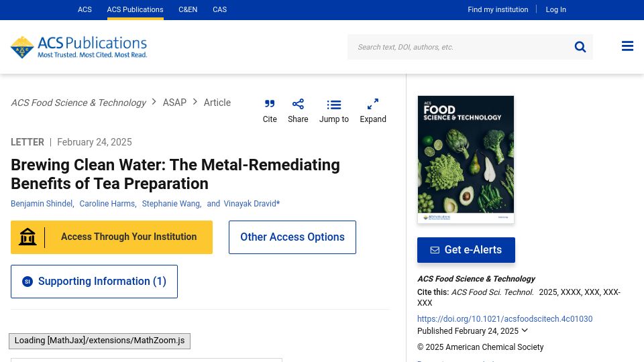This screenshot has width=644, height=362.
Task: Click Other Access Options button
Action: click(x=292, y=237)
